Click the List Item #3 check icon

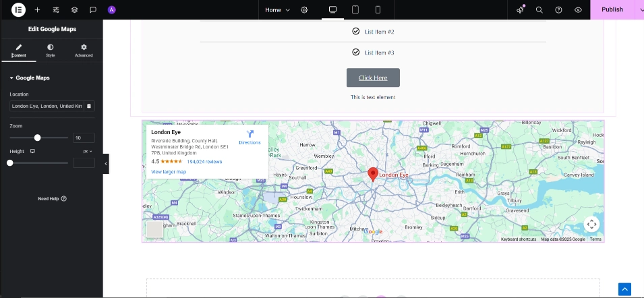(355, 52)
